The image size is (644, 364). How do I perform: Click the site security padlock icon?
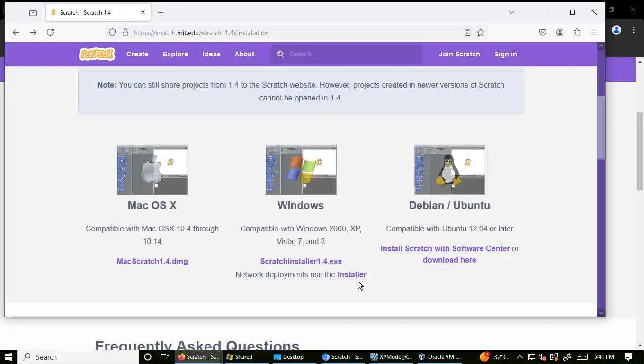click(125, 32)
